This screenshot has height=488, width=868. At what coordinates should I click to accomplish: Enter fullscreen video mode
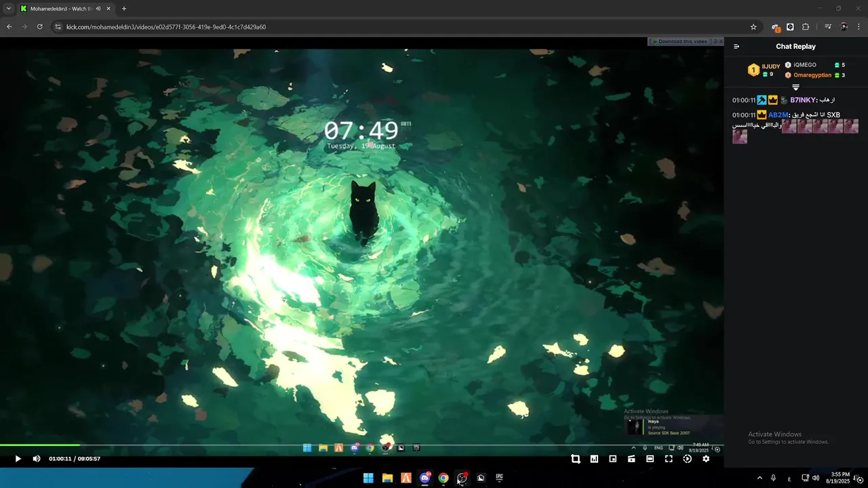tap(669, 459)
